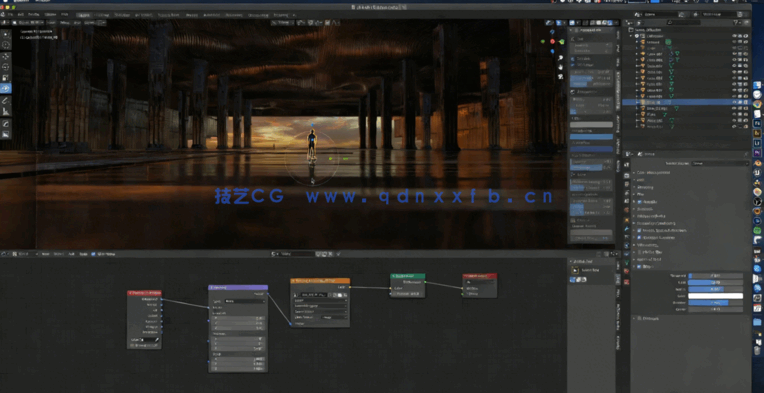This screenshot has height=393, width=764.
Task: Toggle viewport gizmos button
Action: click(559, 22)
